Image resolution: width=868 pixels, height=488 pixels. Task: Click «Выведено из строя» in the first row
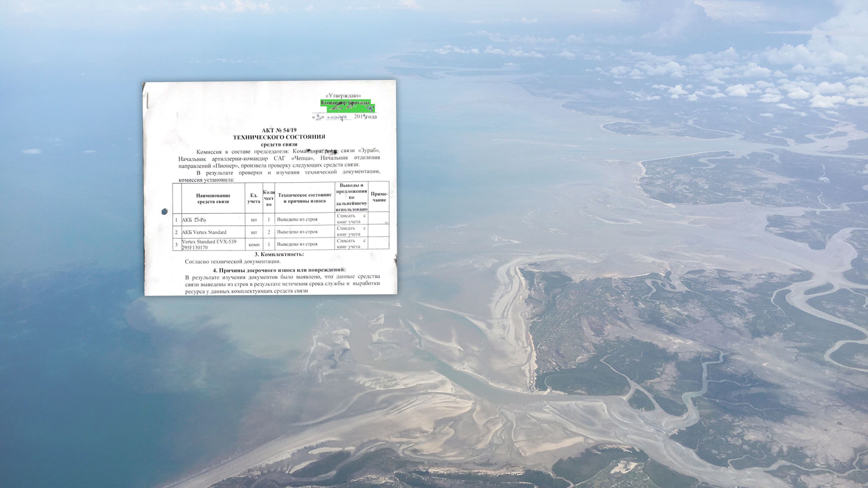[297, 219]
